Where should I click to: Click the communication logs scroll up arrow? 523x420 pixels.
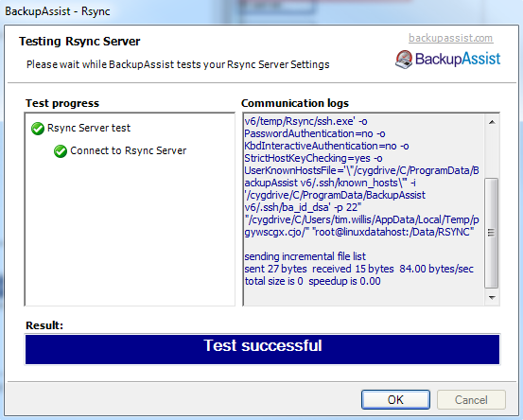coord(492,122)
